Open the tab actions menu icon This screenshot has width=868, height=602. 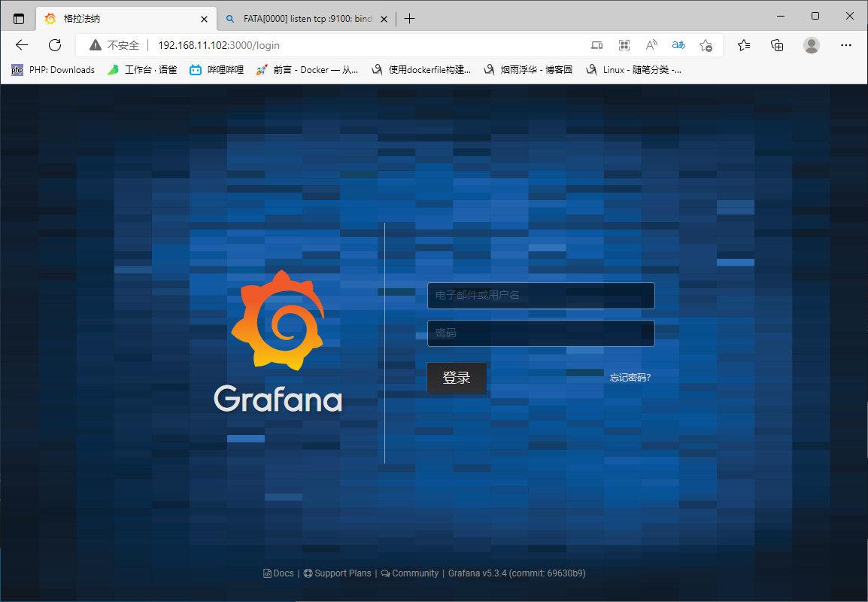(19, 19)
